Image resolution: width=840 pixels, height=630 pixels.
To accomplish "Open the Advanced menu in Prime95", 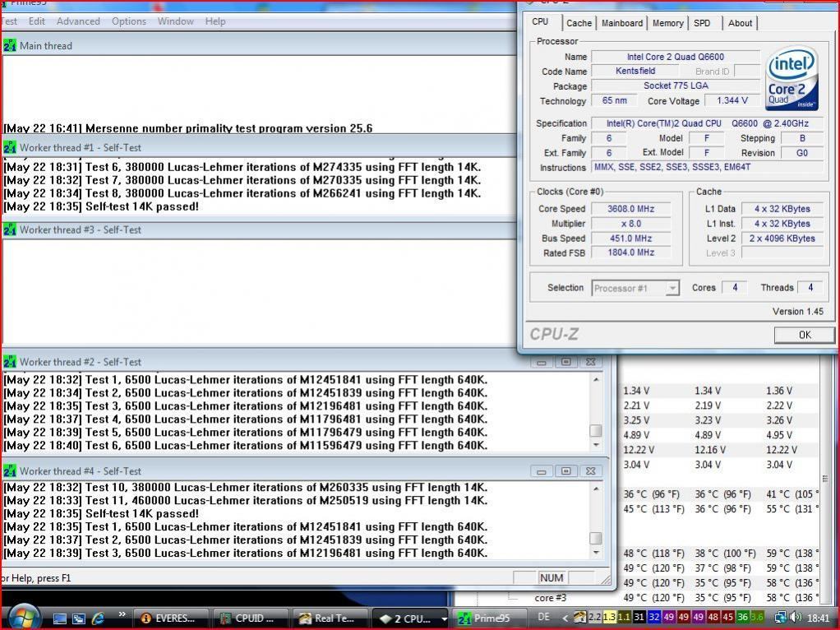I will 78,21.
